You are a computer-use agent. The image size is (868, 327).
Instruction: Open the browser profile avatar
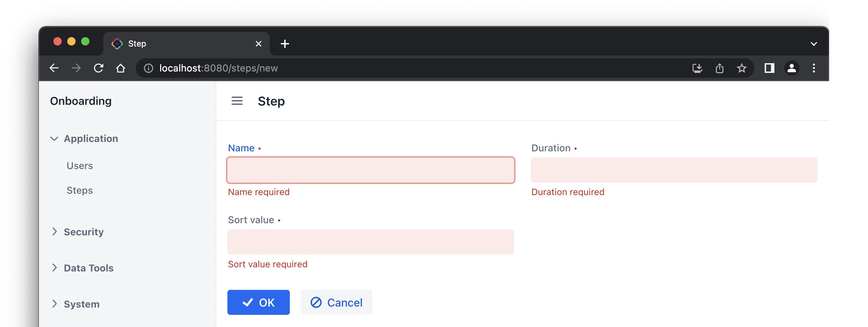tap(792, 68)
